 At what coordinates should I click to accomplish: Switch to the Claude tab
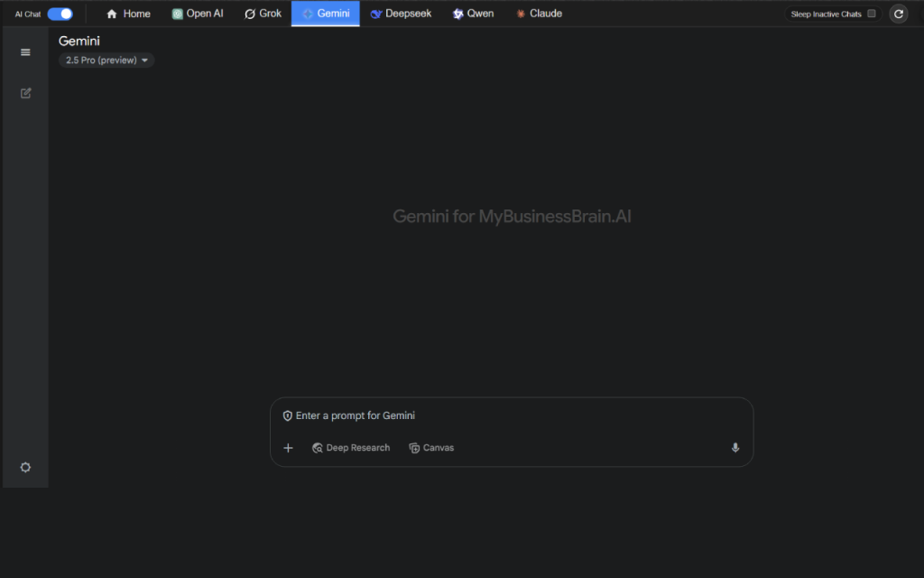click(539, 14)
